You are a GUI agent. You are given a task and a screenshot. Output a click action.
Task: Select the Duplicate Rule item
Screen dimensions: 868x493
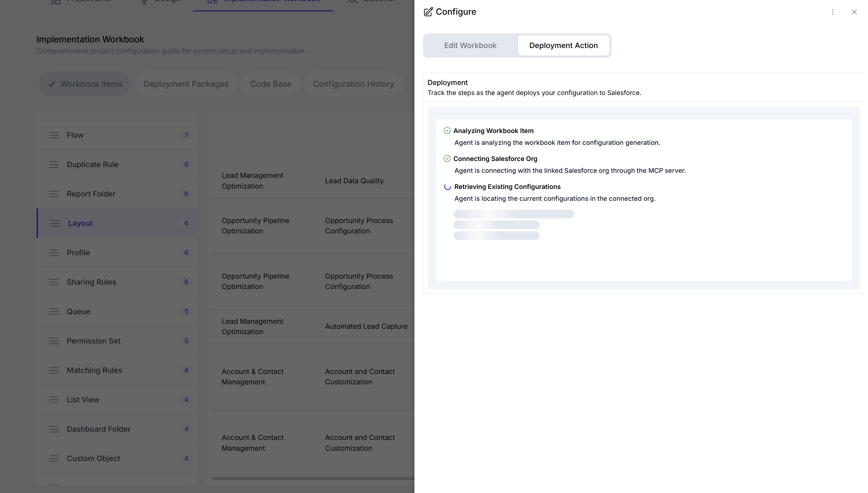117,165
